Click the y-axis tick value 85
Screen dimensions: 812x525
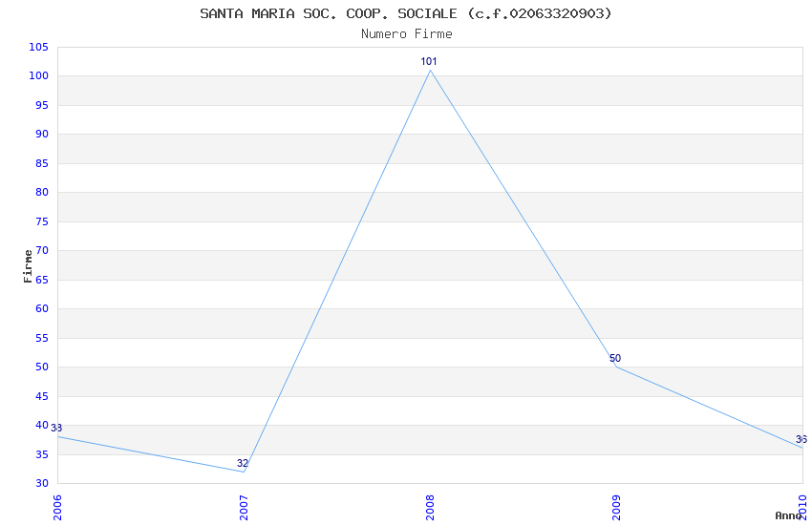click(x=41, y=163)
